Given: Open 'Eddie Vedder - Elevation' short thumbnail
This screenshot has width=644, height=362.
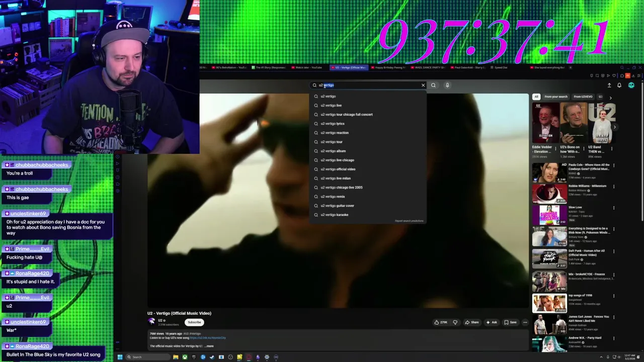Looking at the screenshot, I should point(545,123).
